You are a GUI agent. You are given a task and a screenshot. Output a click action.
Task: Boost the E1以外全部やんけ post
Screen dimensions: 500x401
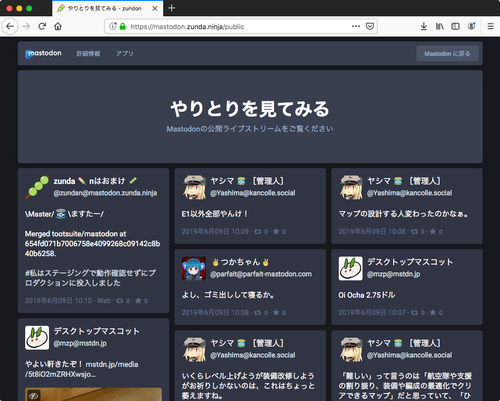pos(258,232)
